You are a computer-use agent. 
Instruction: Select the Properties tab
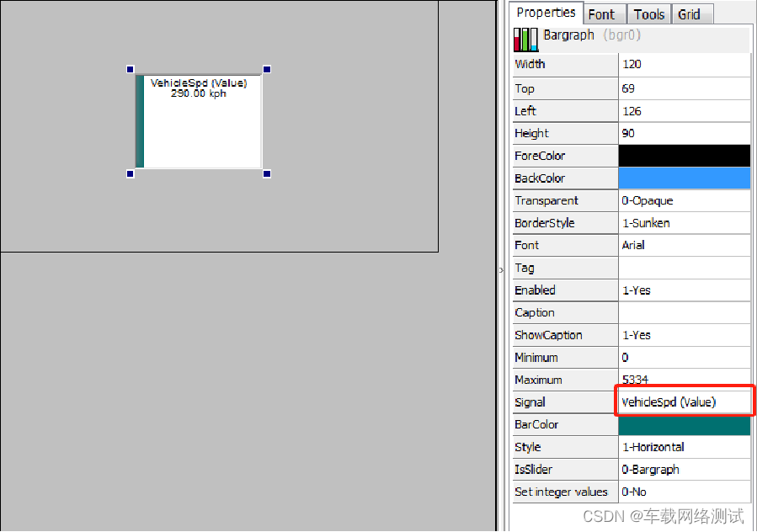pyautogui.click(x=546, y=13)
